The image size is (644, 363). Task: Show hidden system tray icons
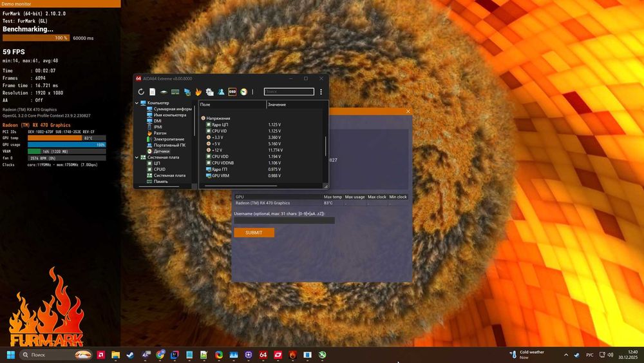(566, 355)
